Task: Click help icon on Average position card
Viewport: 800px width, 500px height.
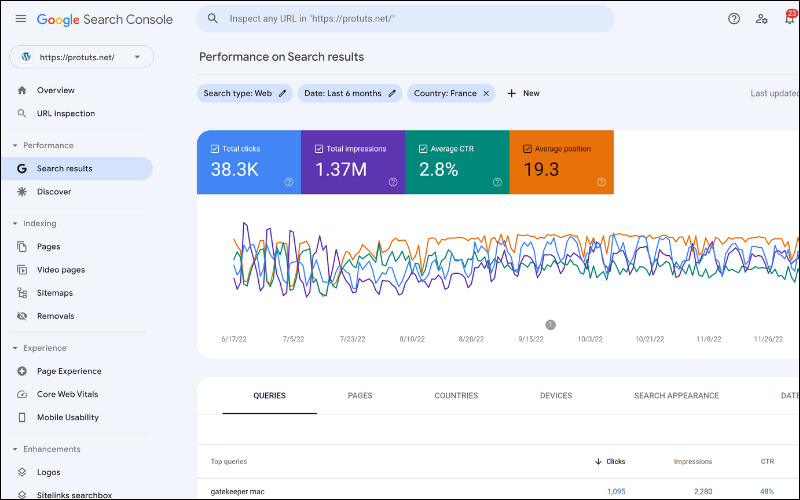Action: tap(602, 182)
